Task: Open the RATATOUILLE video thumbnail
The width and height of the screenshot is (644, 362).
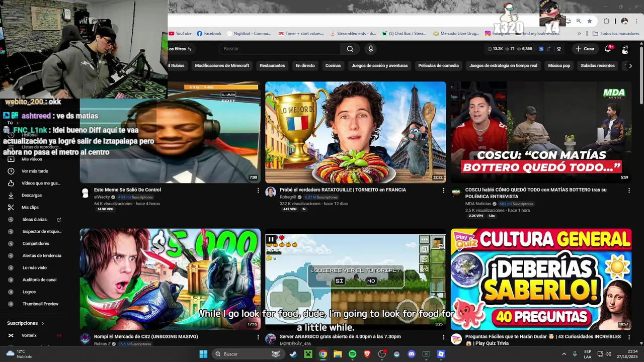Action: coord(356,132)
